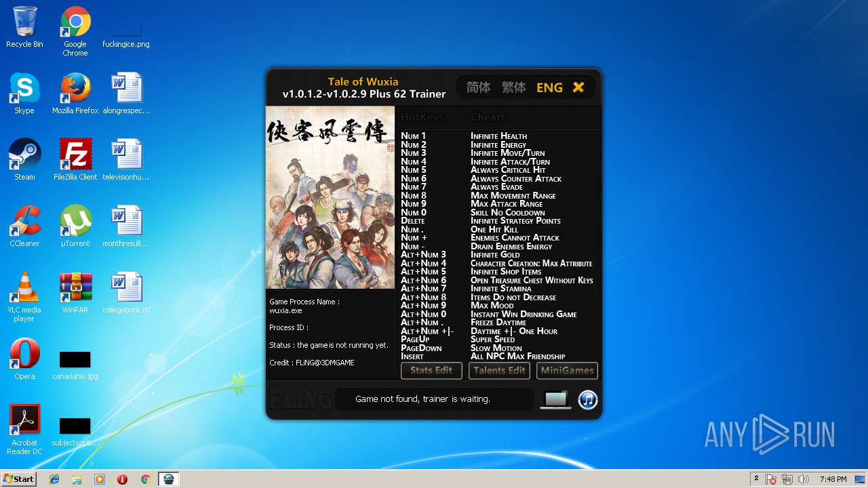Image resolution: width=868 pixels, height=488 pixels.
Task: Click the Always Critical Hit cheat
Action: tap(508, 170)
